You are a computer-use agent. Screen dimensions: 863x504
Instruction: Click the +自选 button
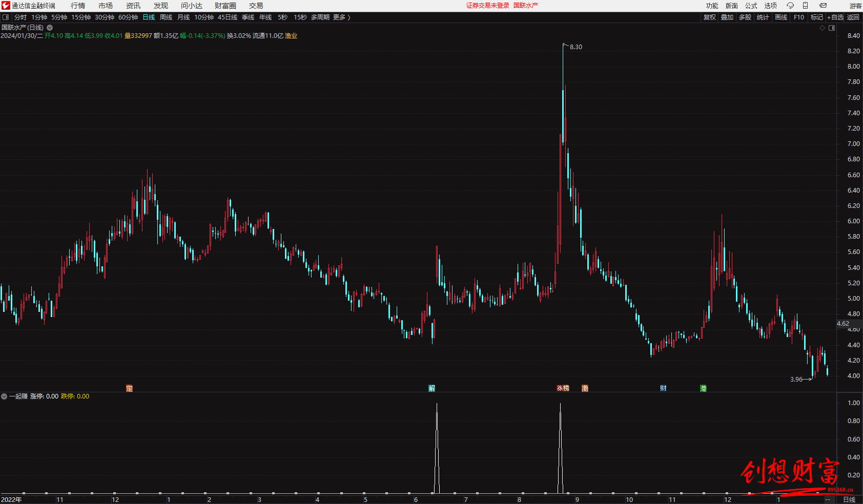(x=835, y=17)
